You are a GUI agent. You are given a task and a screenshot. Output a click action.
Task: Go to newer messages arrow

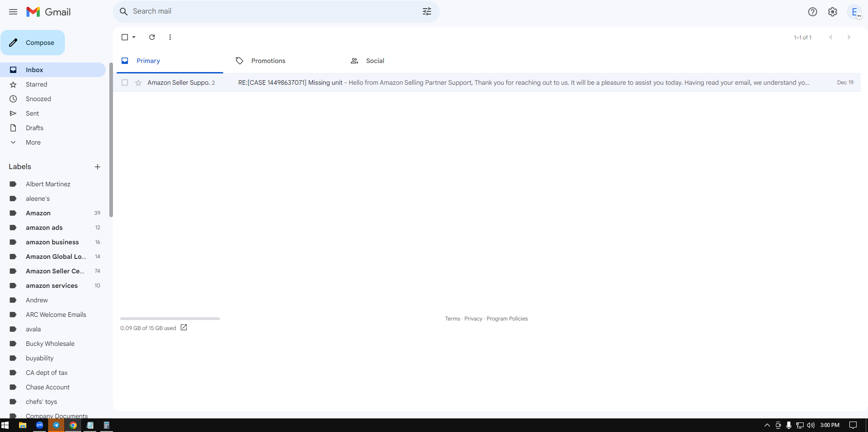click(831, 37)
